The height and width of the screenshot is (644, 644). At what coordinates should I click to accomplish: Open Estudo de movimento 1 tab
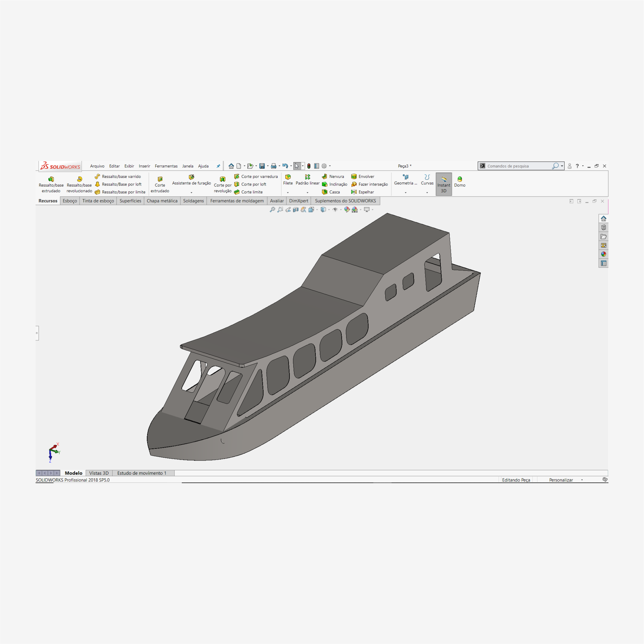(x=142, y=473)
